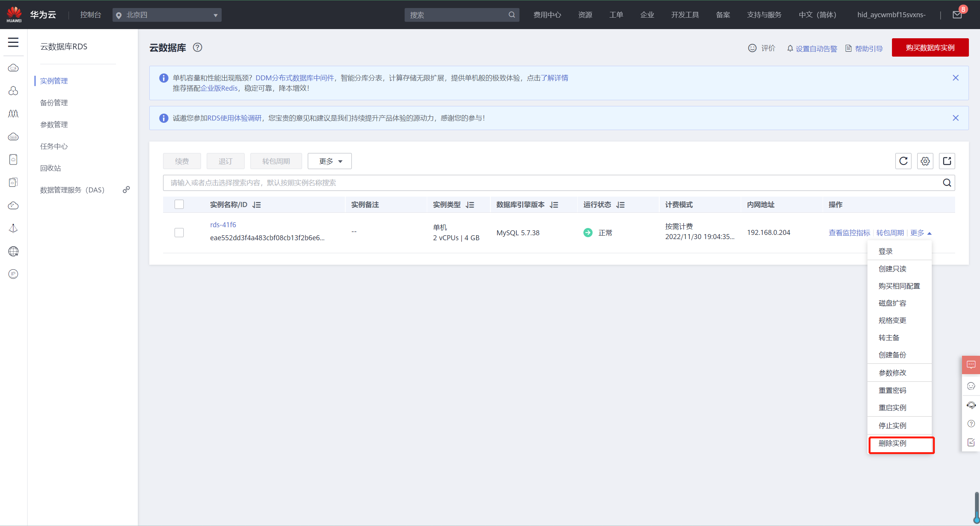Click the three-circle cluster icon in left rail
Viewport: 980px width, 526px height.
[x=13, y=91]
